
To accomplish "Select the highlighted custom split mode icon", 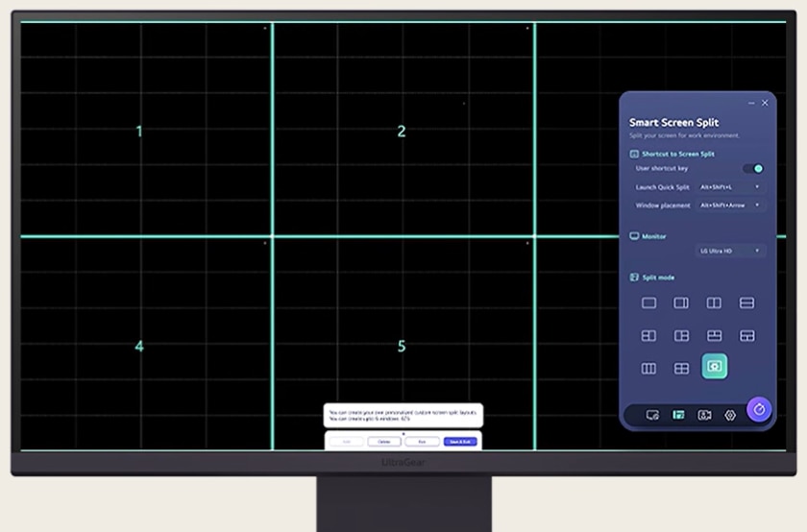I will (714, 367).
